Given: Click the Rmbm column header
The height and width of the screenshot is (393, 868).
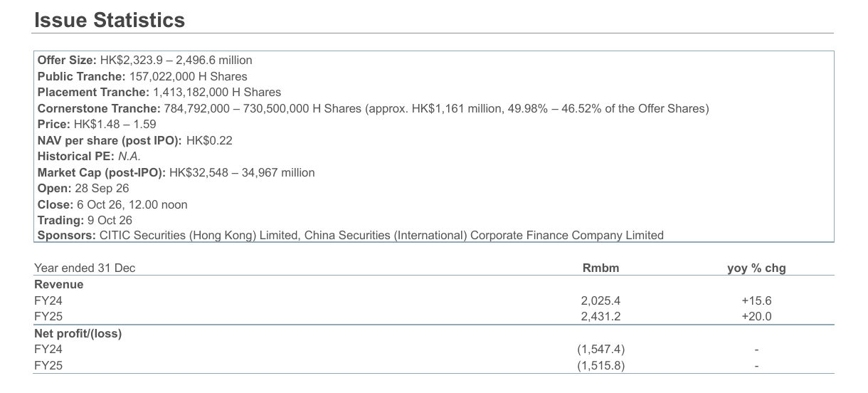Looking at the screenshot, I should pyautogui.click(x=600, y=268).
